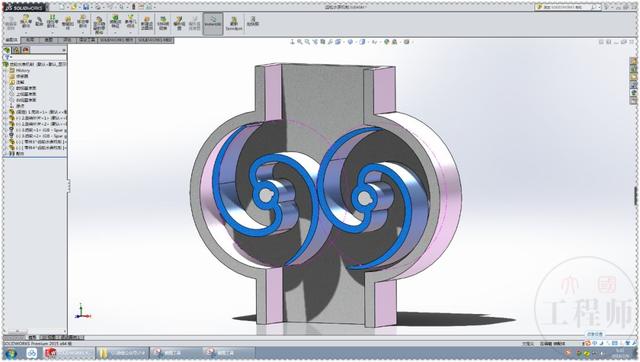The height and width of the screenshot is (362, 640).
Task: Select the Mate tool in ribbon
Action: coord(40,22)
